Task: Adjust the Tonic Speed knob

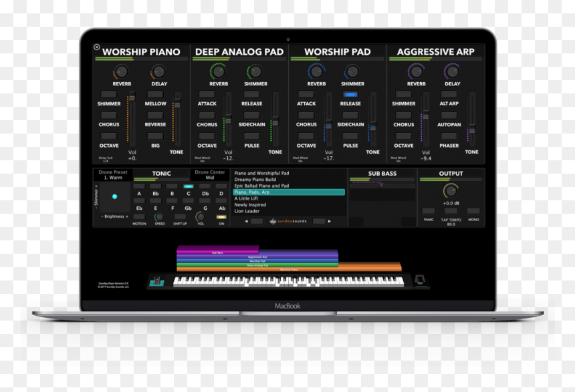Action: (160, 216)
